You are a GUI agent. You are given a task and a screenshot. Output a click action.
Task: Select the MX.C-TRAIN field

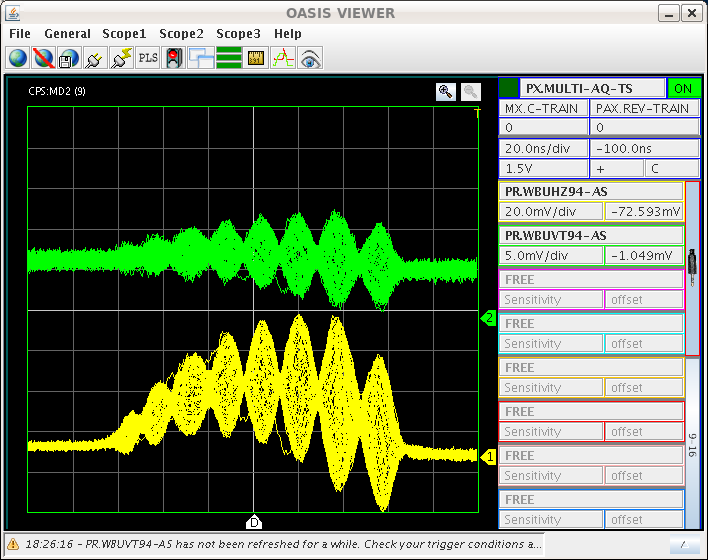coord(544,109)
